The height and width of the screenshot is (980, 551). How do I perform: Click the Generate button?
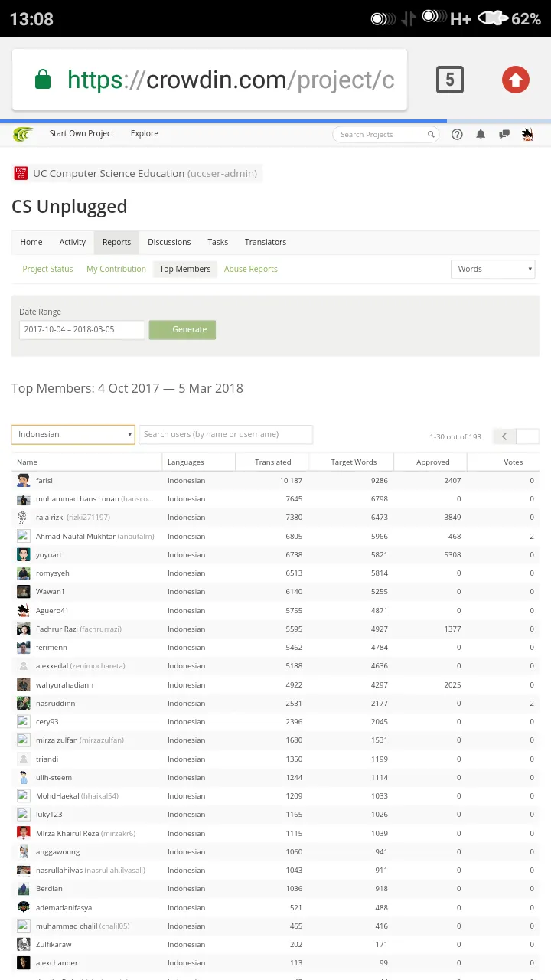click(x=182, y=329)
